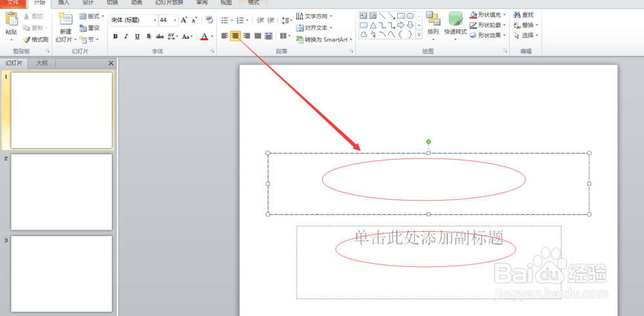Click the distributed alignment icon
The height and width of the screenshot is (316, 644).
[x=269, y=36]
